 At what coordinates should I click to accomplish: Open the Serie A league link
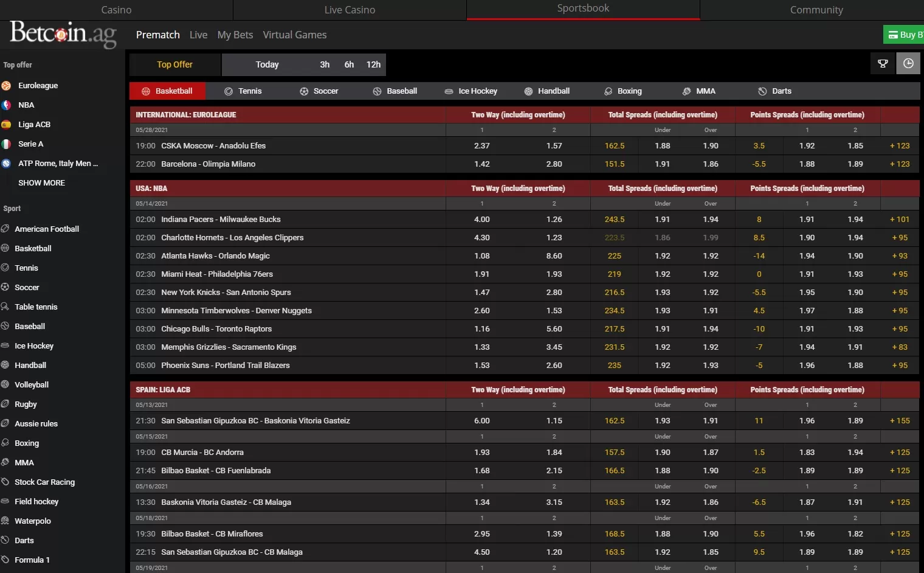pyautogui.click(x=30, y=144)
